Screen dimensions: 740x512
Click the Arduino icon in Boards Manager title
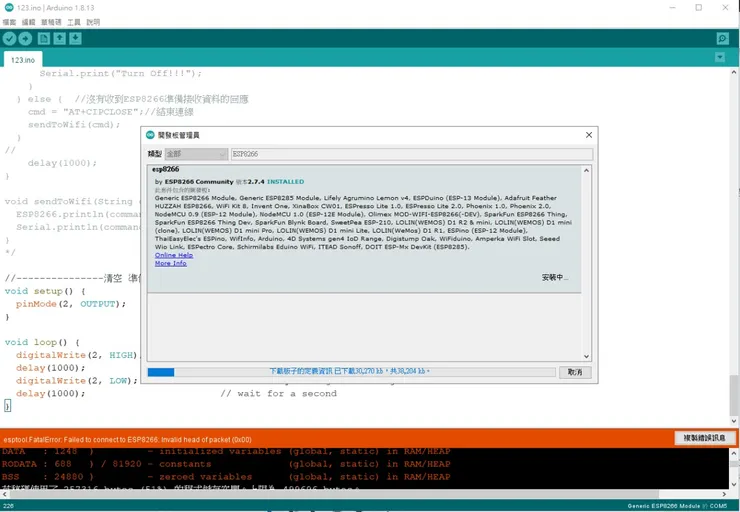click(150, 135)
